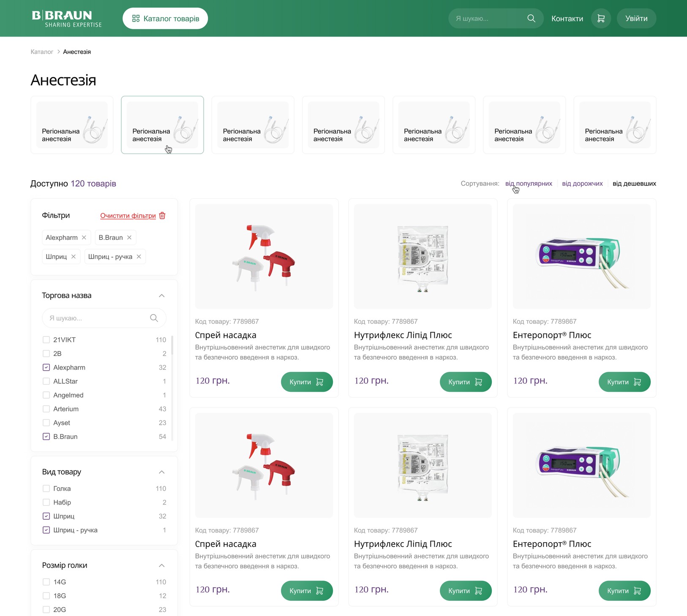Click the upper Спрей насадка product title
687x616 pixels.
[x=226, y=335]
